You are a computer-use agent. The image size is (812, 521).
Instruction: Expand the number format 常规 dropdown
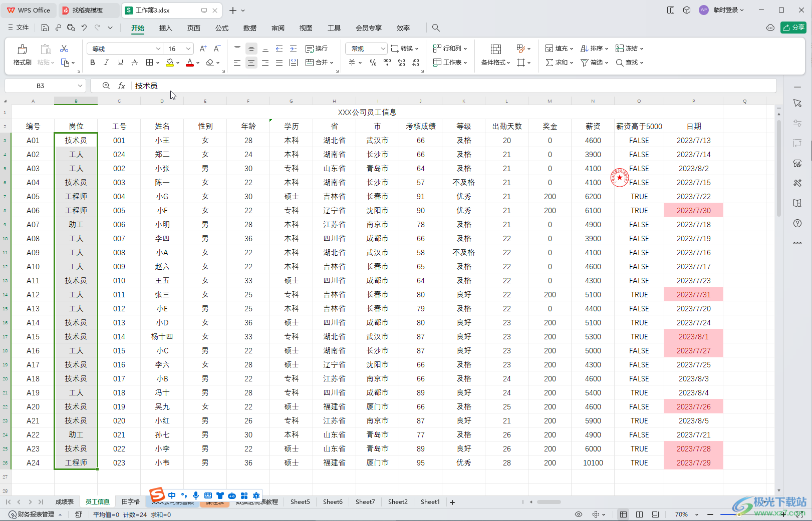(383, 49)
